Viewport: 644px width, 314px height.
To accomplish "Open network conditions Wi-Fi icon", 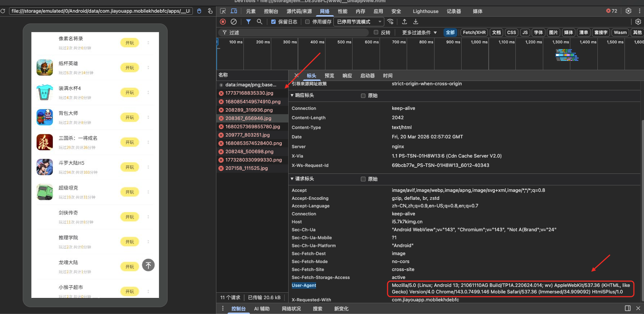I will point(390,22).
